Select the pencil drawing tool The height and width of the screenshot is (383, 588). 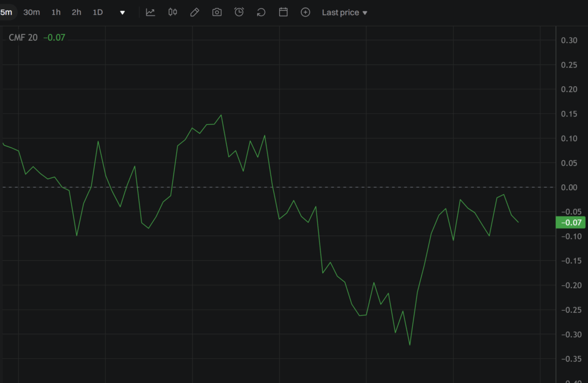click(x=195, y=12)
